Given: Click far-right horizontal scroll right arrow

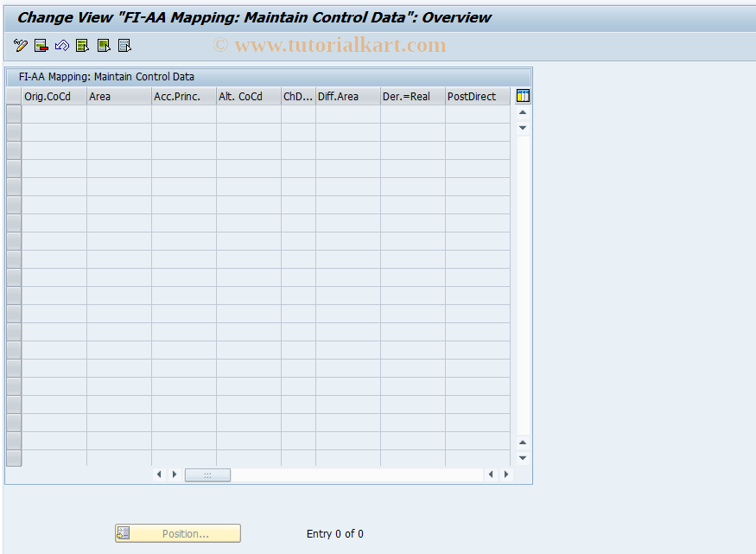Looking at the screenshot, I should (506, 474).
